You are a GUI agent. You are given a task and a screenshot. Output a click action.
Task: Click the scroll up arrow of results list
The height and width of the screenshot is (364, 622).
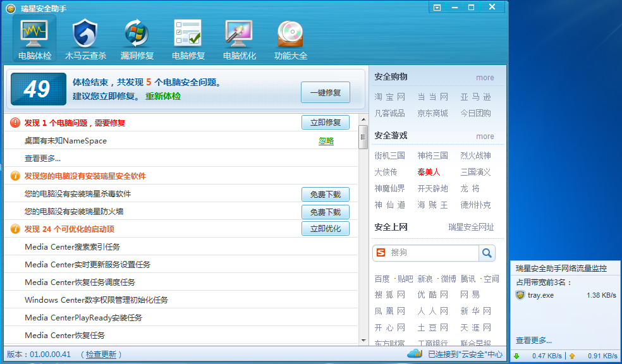[363, 119]
